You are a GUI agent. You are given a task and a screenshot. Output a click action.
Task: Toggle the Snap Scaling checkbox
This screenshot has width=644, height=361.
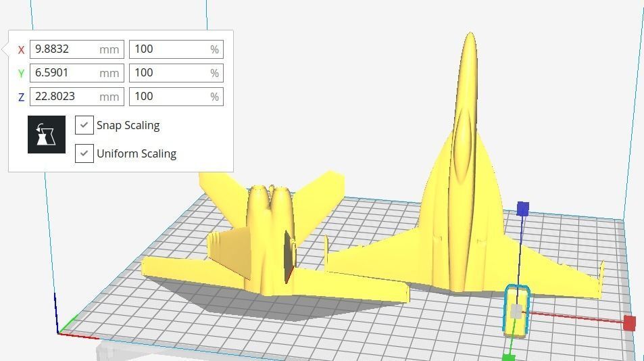[x=84, y=125]
